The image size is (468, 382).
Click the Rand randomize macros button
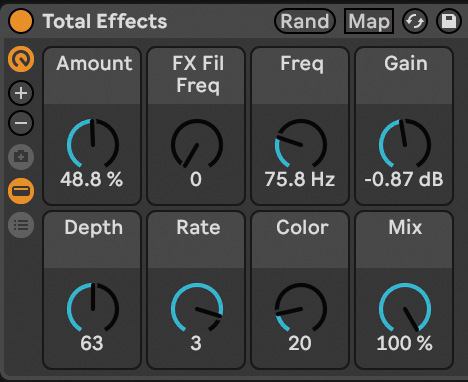click(x=305, y=21)
